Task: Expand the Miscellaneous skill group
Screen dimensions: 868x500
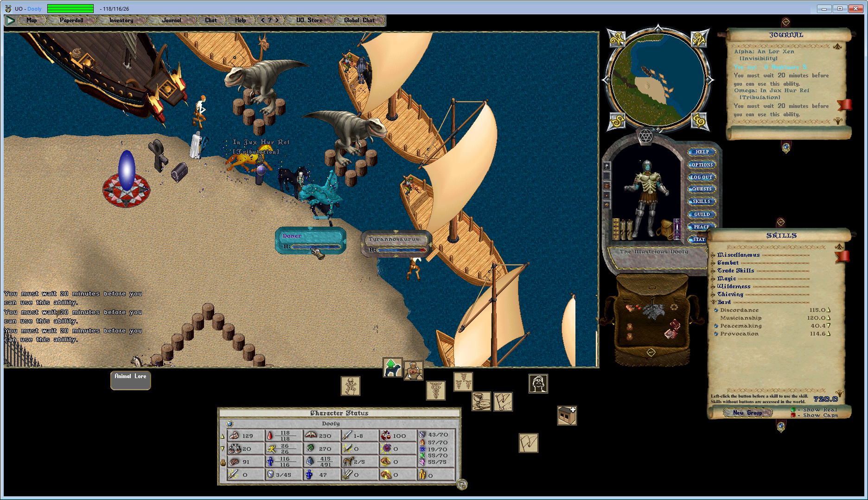Action: pos(714,255)
